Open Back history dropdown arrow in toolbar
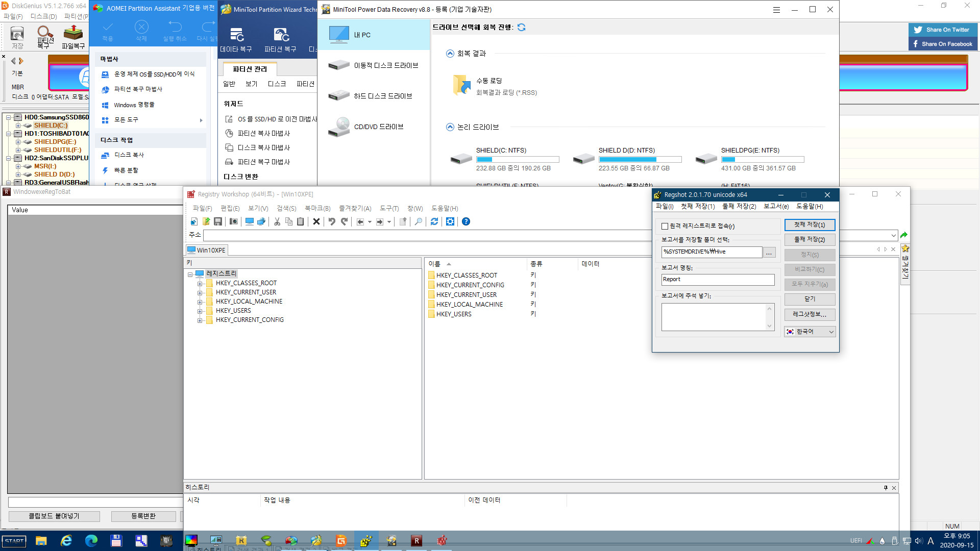Image resolution: width=980 pixels, height=551 pixels. click(x=370, y=222)
